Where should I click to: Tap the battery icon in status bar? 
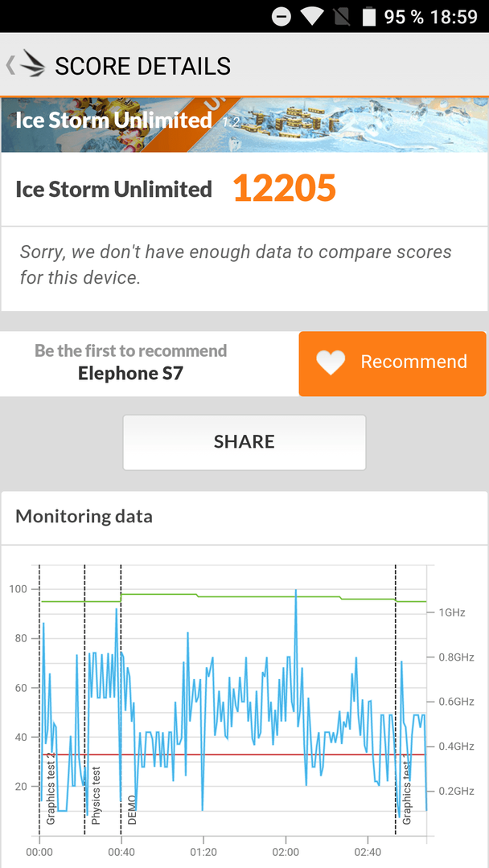tap(369, 16)
